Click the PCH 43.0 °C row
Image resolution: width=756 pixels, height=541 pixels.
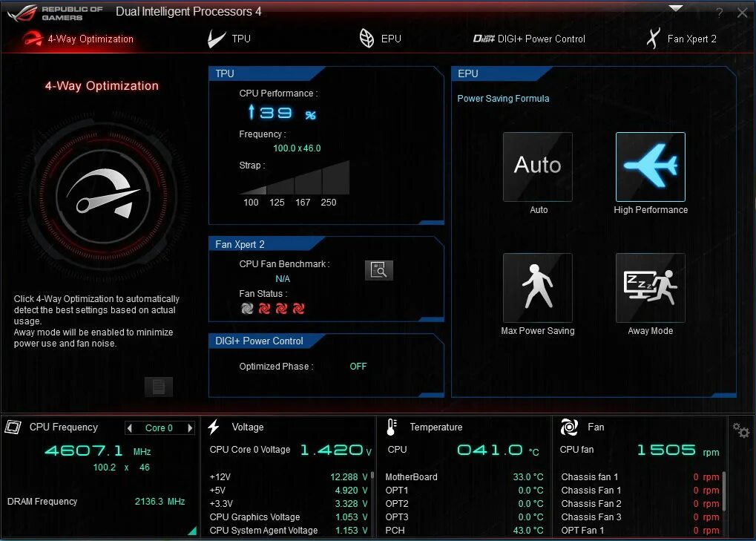point(464,531)
